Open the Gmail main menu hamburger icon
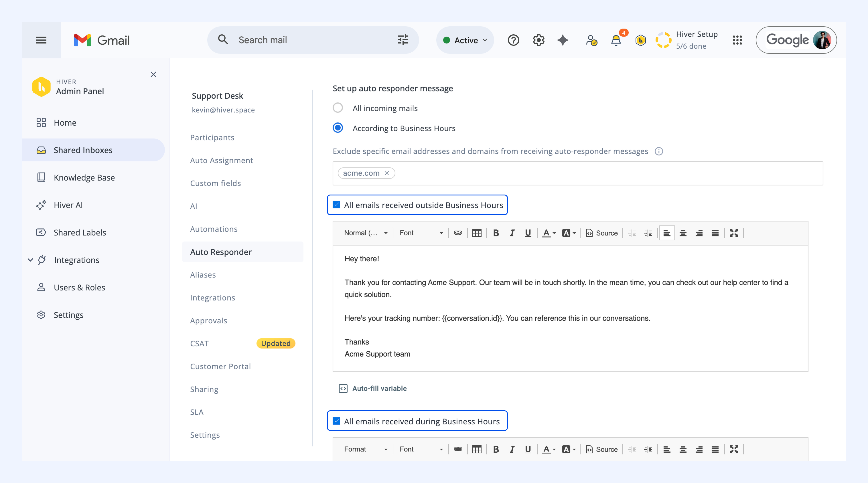 coord(41,40)
